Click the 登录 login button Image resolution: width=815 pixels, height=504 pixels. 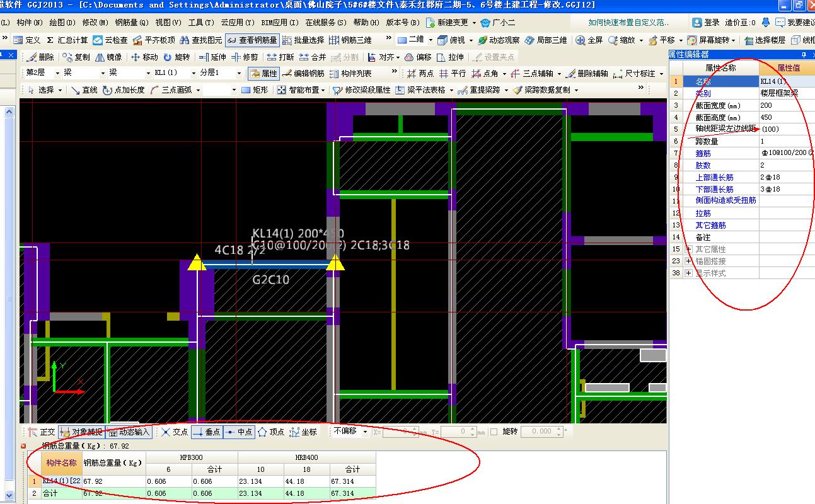coord(706,23)
